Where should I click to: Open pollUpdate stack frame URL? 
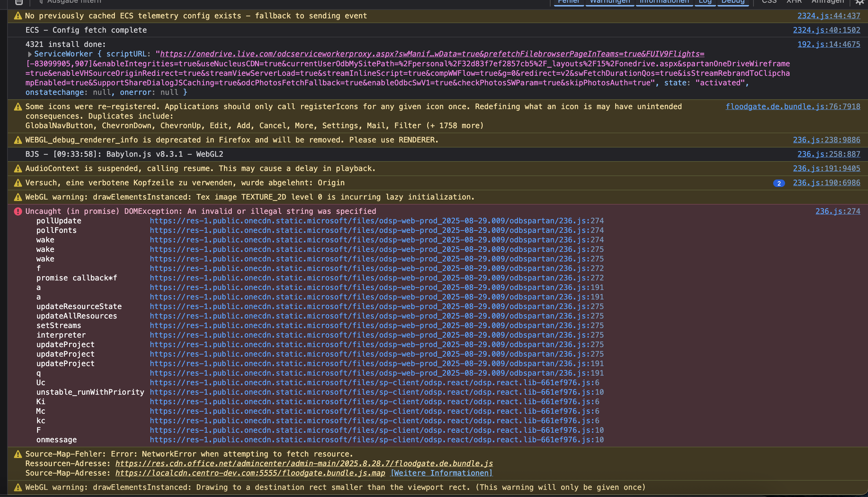(376, 221)
